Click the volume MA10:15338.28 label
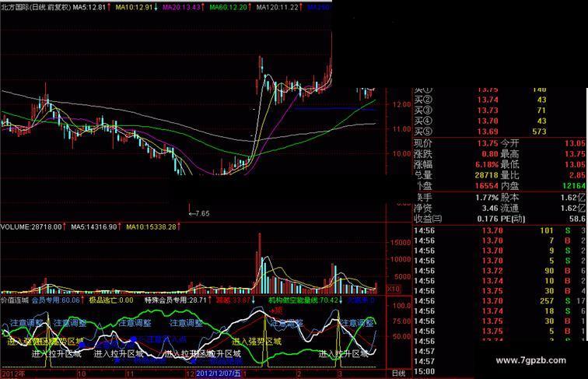The height and width of the screenshot is (379, 588). point(151,227)
